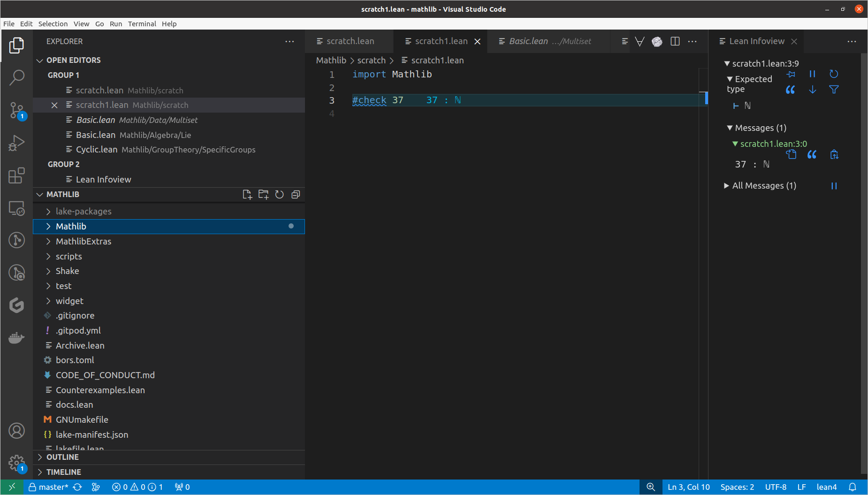Open the Explorer view in activity bar

(x=16, y=46)
